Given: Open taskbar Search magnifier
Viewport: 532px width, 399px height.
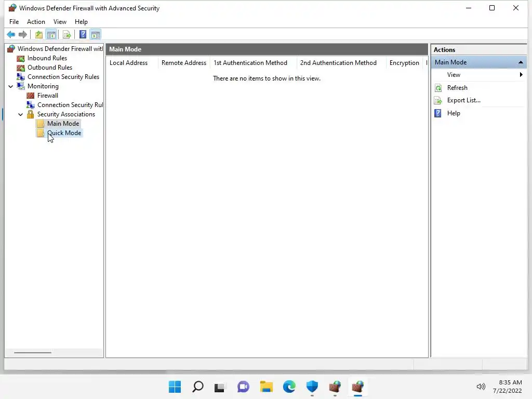Looking at the screenshot, I should tap(198, 387).
